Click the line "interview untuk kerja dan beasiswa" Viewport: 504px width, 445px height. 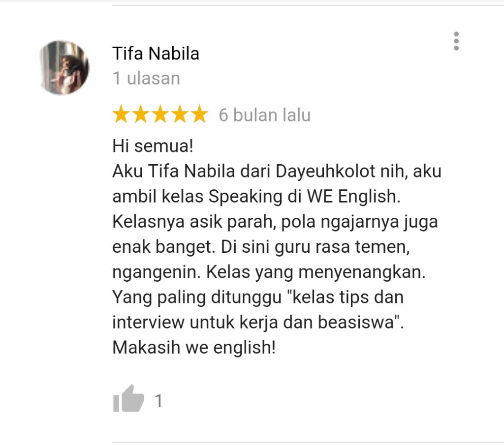(x=253, y=323)
